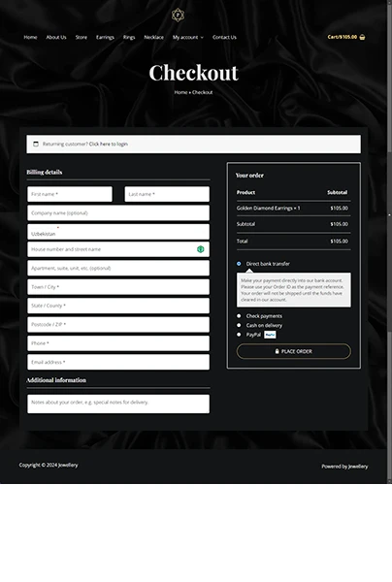
Task: Click the green icon in street address field
Action: tap(201, 249)
